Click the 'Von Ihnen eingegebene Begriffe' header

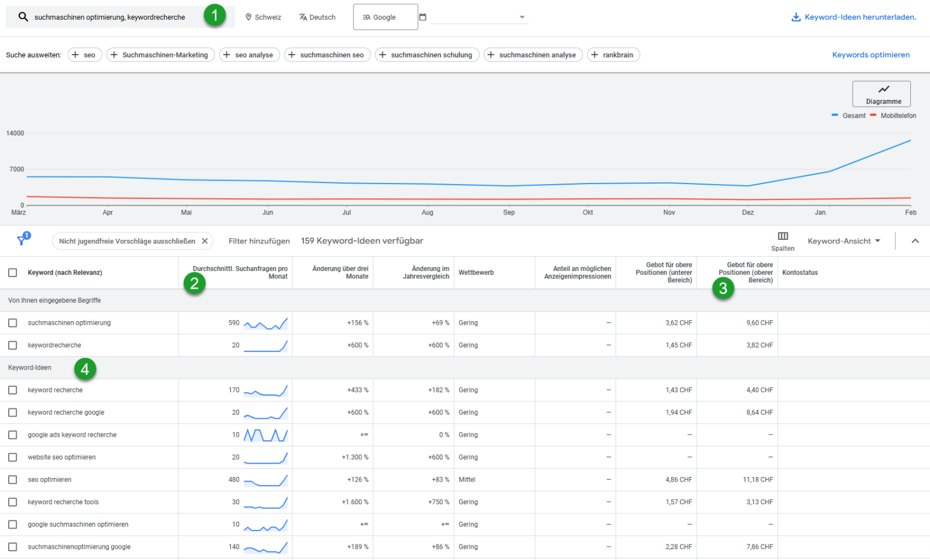(55, 300)
